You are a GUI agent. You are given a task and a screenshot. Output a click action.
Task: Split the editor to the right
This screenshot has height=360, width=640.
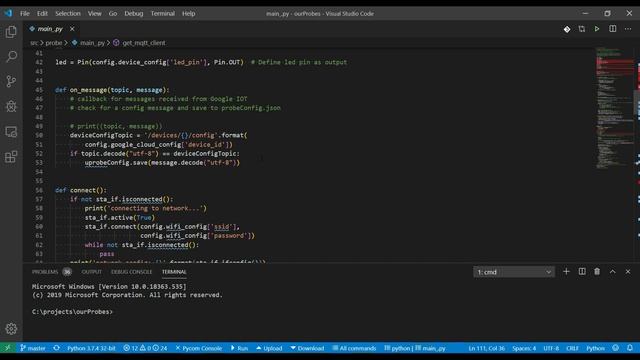pos(613,29)
